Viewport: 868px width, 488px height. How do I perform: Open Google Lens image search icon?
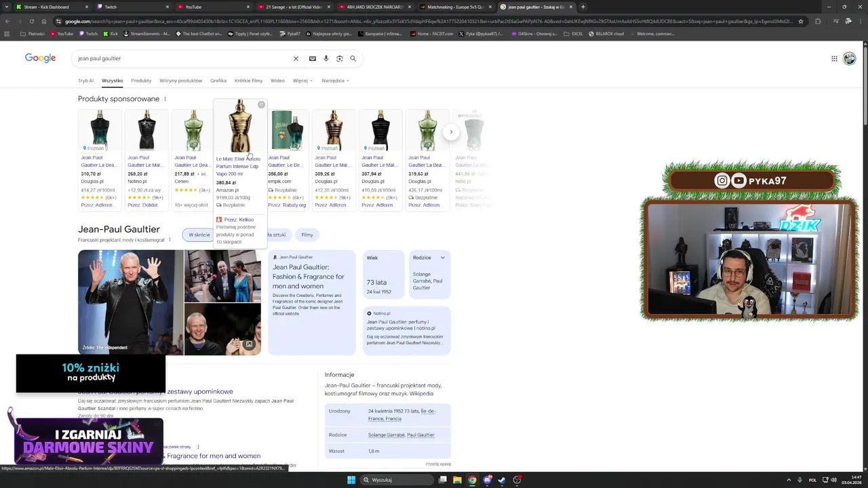[340, 58]
